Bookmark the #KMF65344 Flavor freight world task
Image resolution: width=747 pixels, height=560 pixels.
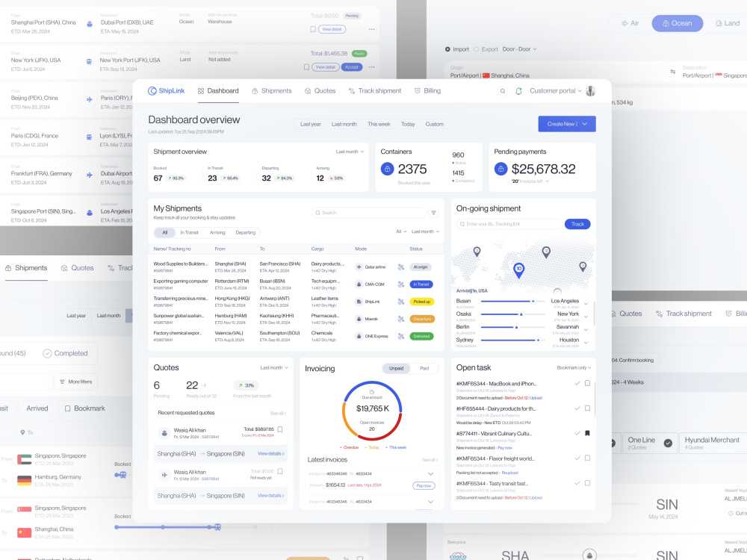coord(587,458)
